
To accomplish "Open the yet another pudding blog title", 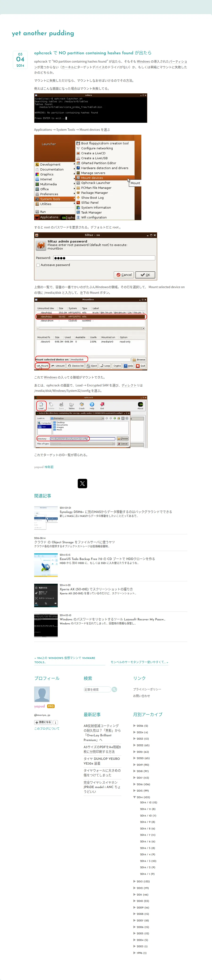I will pos(43,33).
